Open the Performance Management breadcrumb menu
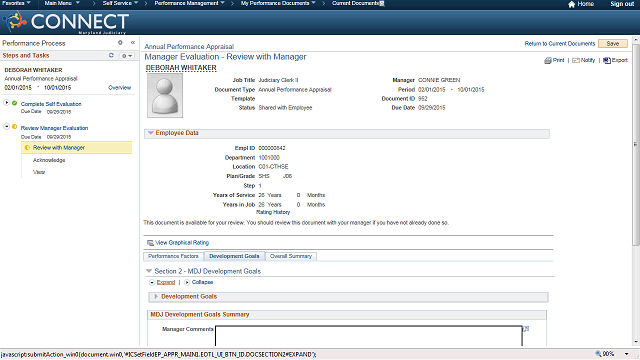The width and height of the screenshot is (640, 360). click(189, 3)
